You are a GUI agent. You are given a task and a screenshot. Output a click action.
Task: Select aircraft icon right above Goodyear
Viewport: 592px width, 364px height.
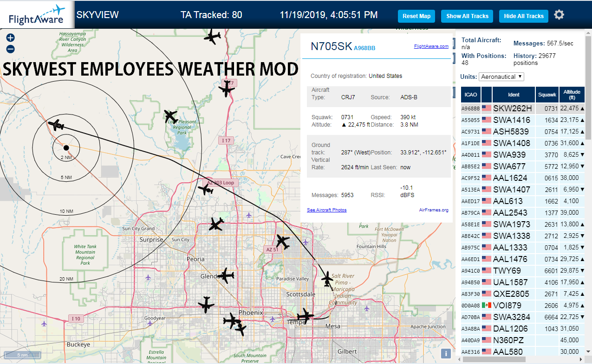click(x=206, y=305)
